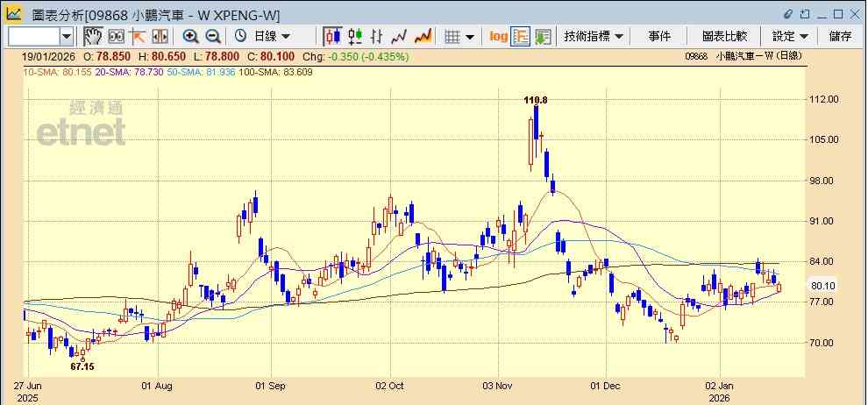Click the 20-SMA legend label
The width and height of the screenshot is (868, 405).
pyautogui.click(x=129, y=72)
